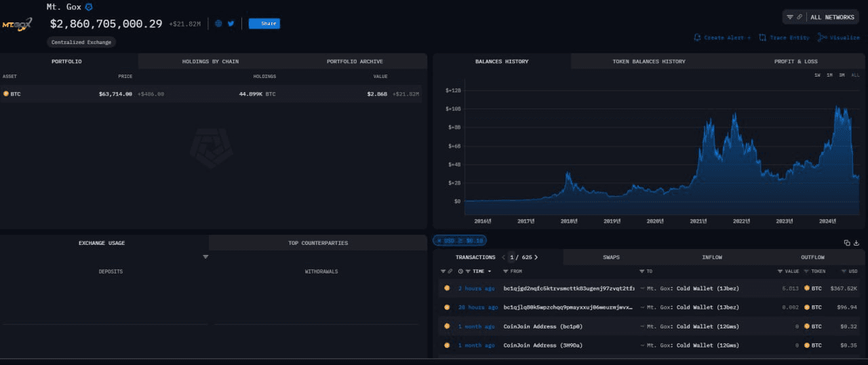
Task: Open the Transactions tab
Action: (x=475, y=257)
